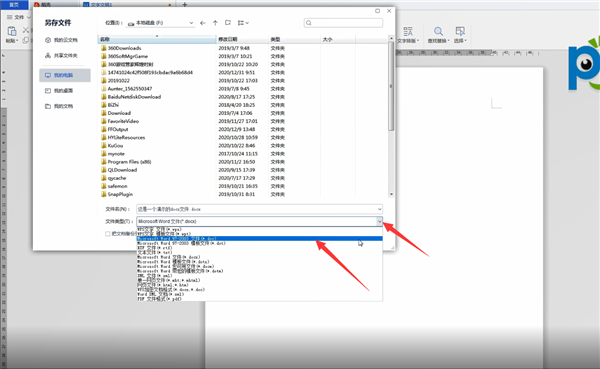Pick Word XML 文档(*.xml) option
Viewport: 600px width, 369px height.
pyautogui.click(x=259, y=294)
